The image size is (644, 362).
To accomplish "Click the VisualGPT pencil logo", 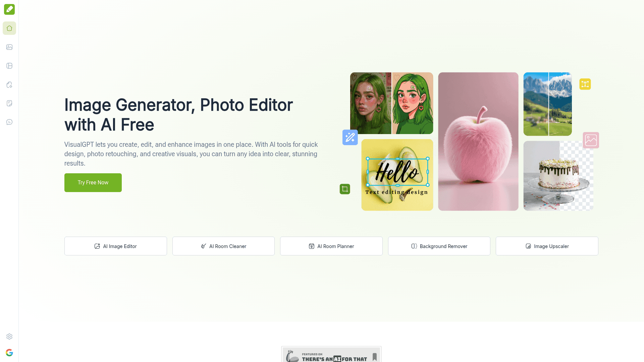I will (9, 9).
